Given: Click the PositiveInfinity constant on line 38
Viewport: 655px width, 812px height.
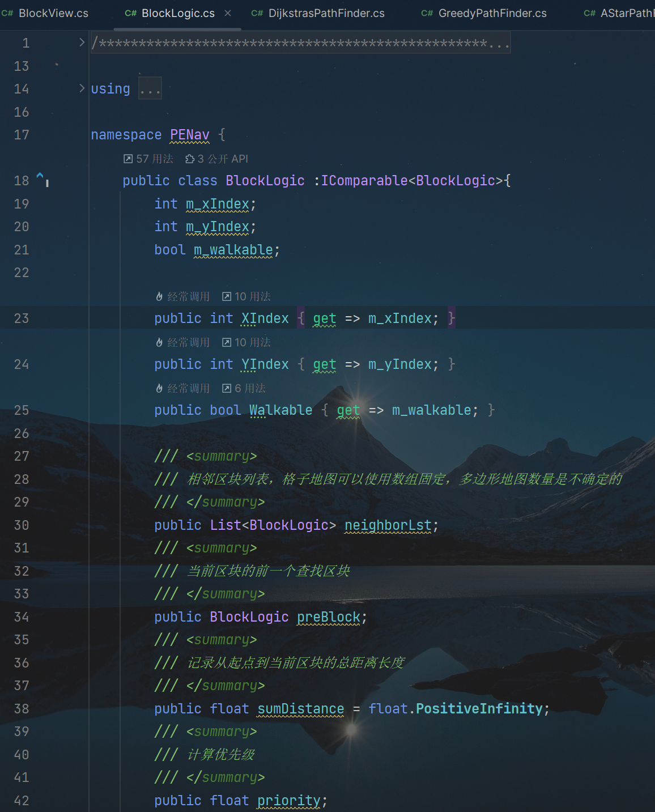Looking at the screenshot, I should pos(479,709).
